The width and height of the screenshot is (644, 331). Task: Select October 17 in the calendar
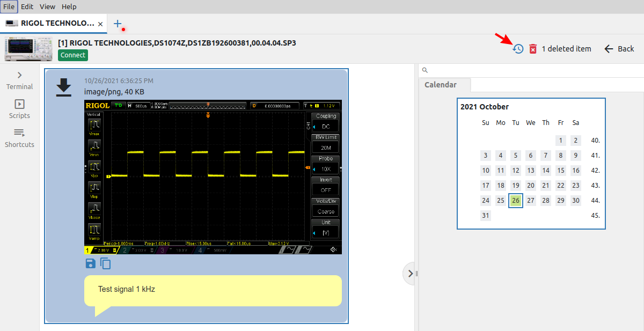click(486, 186)
